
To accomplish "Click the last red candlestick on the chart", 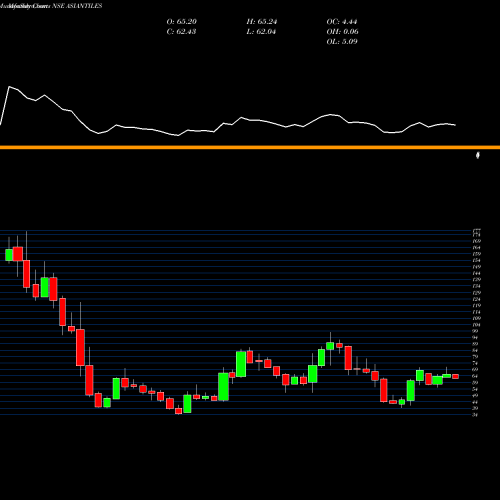I will point(455,376).
